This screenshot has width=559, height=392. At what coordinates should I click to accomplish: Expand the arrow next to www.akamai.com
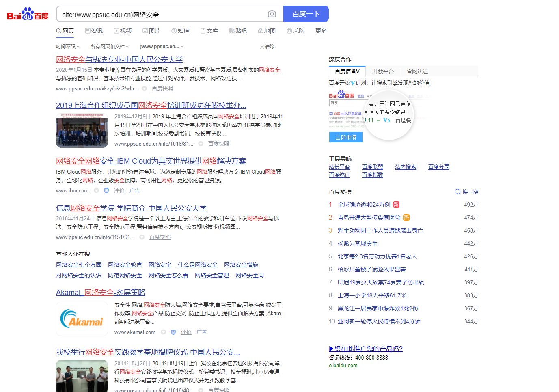point(163,332)
